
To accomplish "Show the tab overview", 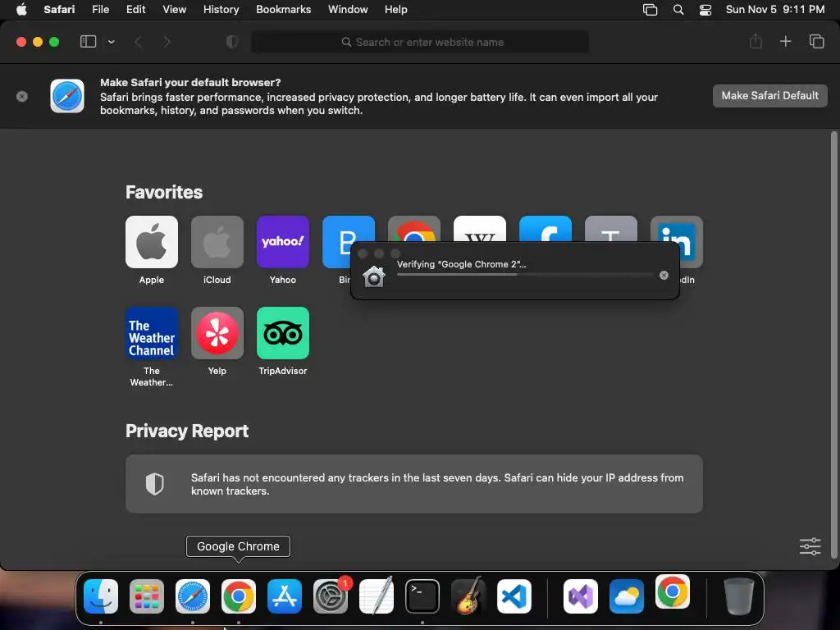I will point(816,41).
